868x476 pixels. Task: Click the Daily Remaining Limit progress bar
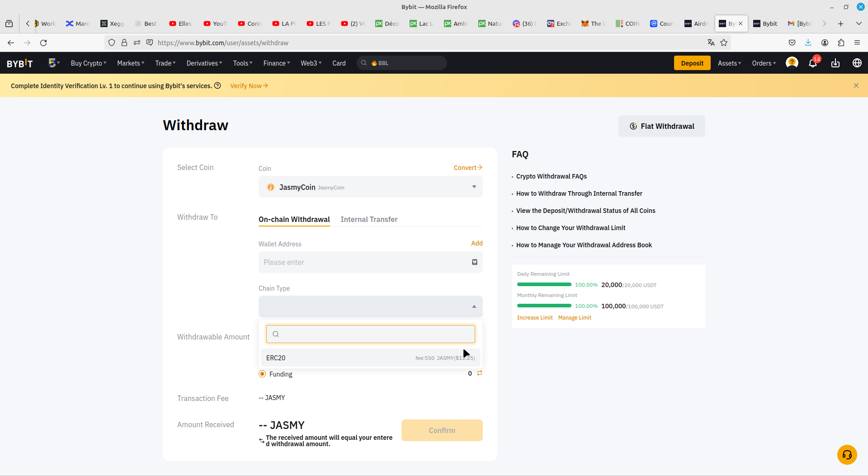pos(544,285)
